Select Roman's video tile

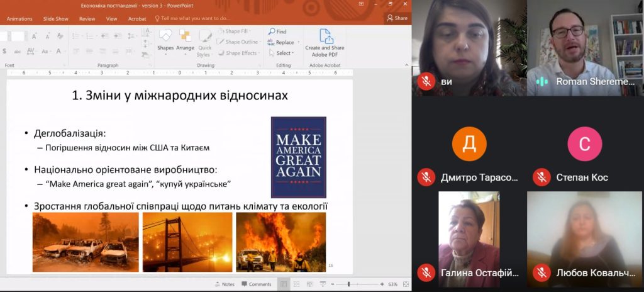(584, 47)
